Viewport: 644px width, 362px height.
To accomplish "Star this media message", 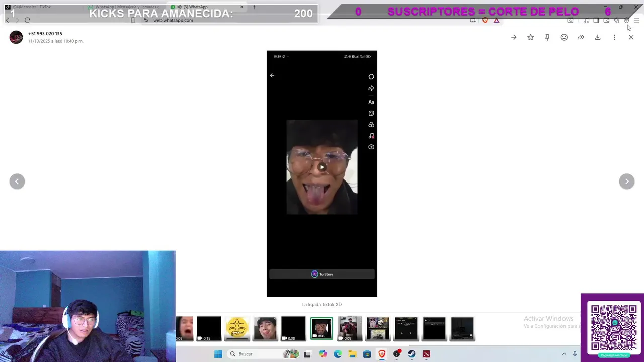I will pos(530,37).
